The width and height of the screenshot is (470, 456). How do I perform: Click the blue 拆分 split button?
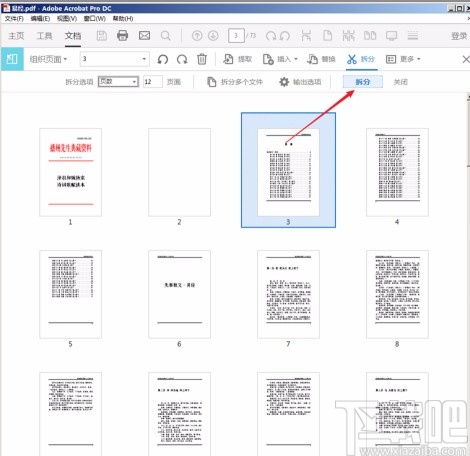point(363,82)
